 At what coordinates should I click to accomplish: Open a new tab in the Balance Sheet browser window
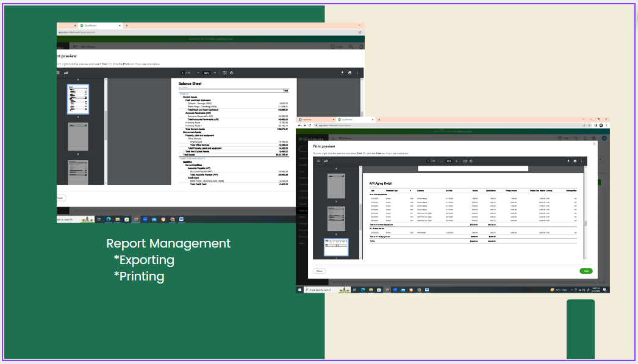pos(126,25)
